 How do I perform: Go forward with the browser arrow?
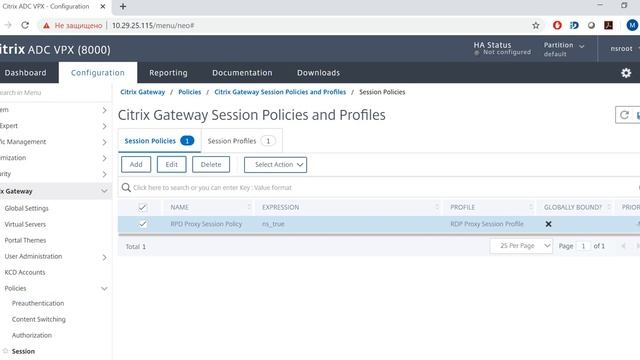click(x=8, y=25)
